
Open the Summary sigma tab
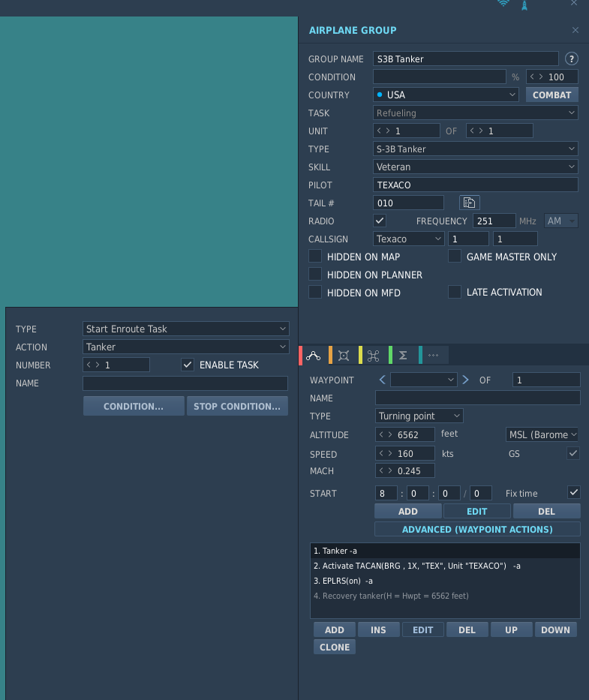(x=403, y=356)
